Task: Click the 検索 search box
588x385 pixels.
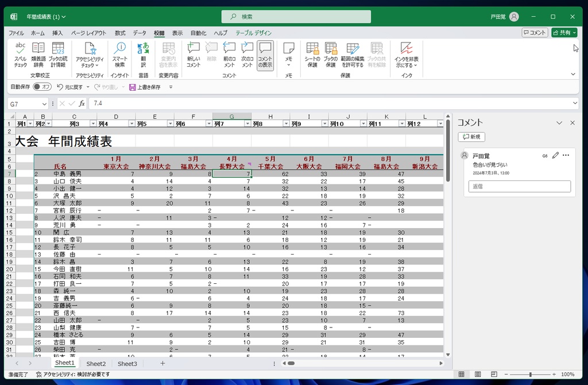Action: click(x=296, y=17)
